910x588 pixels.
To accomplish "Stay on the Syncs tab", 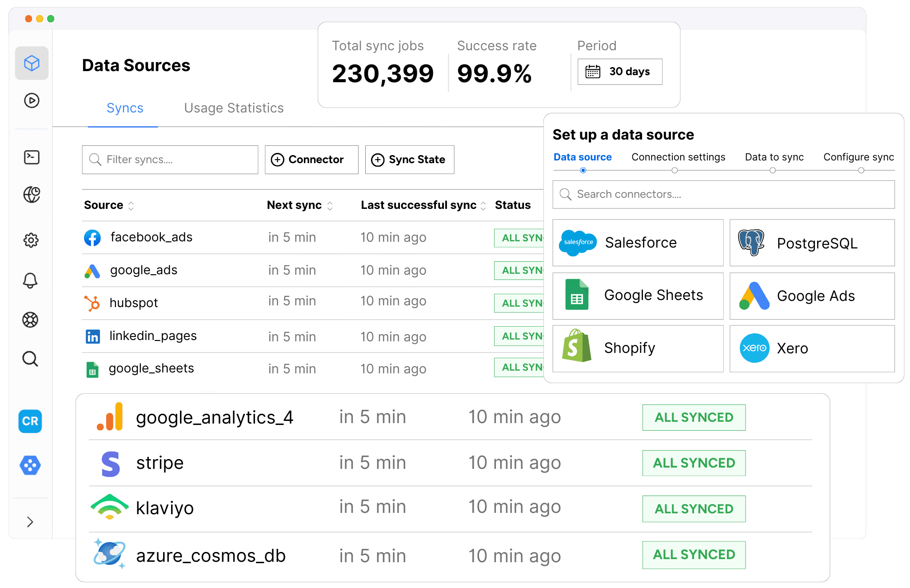I will tap(124, 108).
